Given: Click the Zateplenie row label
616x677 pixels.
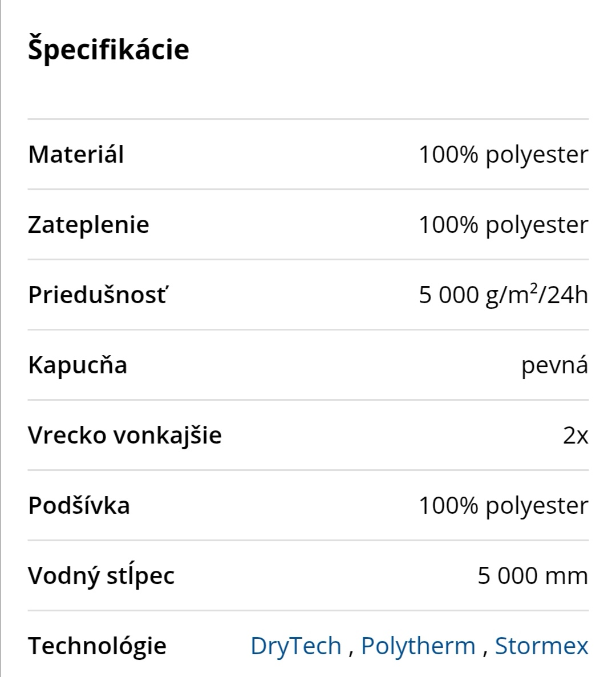Looking at the screenshot, I should [x=88, y=225].
